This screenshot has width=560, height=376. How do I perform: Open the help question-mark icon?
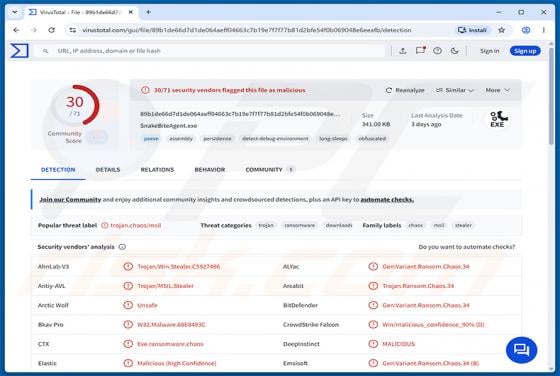tap(437, 51)
